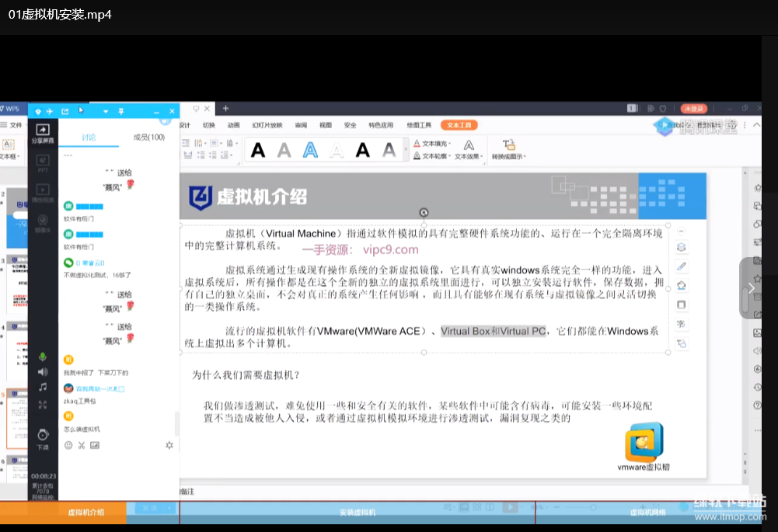Open the 幻灯片放映 ribbon tab

click(x=267, y=126)
